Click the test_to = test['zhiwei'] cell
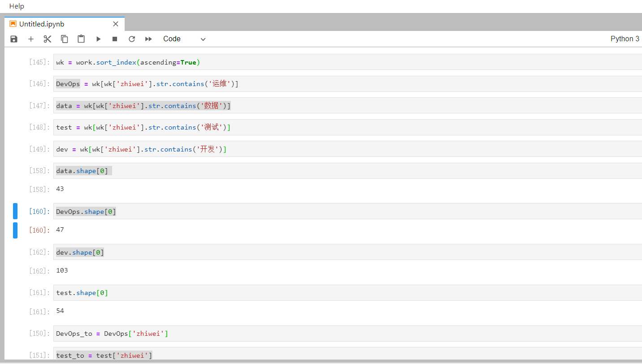 347,354
